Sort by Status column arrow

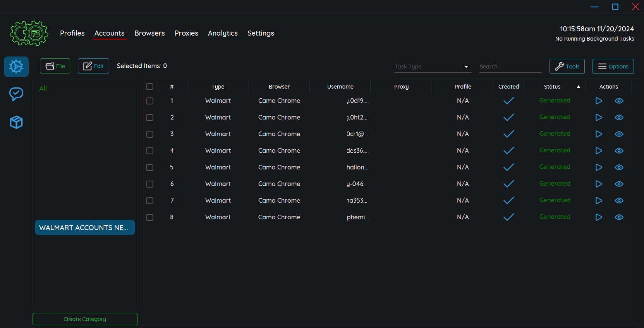click(x=578, y=87)
